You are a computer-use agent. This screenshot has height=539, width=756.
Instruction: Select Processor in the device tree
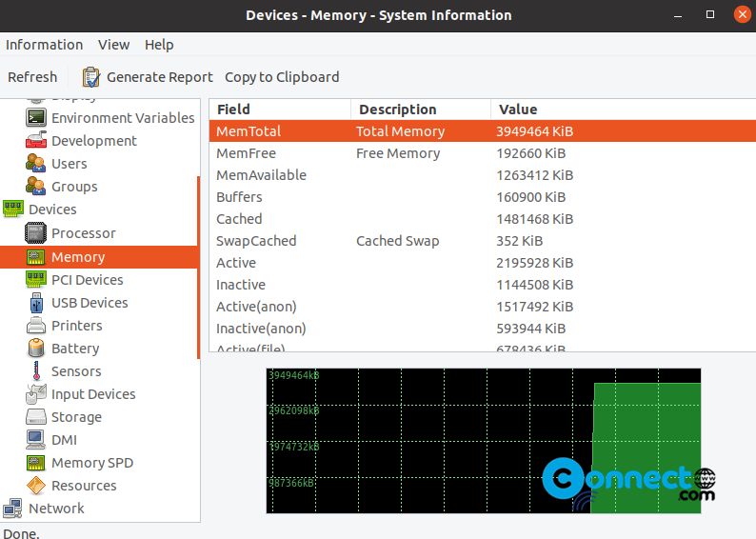click(84, 233)
